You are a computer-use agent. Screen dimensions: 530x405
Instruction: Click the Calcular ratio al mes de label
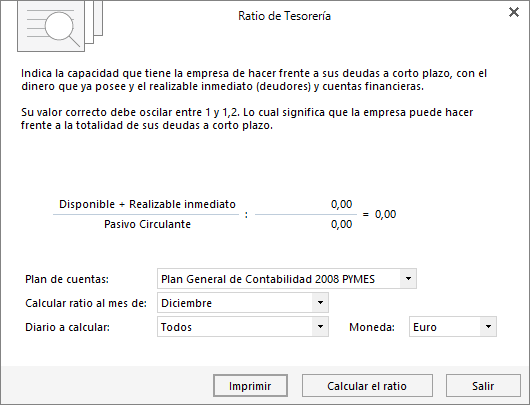click(86, 303)
